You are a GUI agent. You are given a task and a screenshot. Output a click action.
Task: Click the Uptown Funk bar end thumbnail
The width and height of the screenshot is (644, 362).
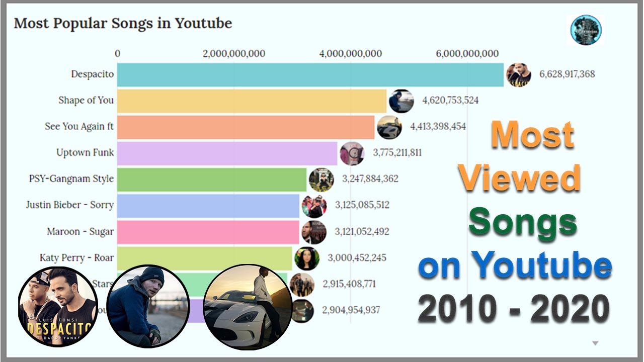pos(352,153)
